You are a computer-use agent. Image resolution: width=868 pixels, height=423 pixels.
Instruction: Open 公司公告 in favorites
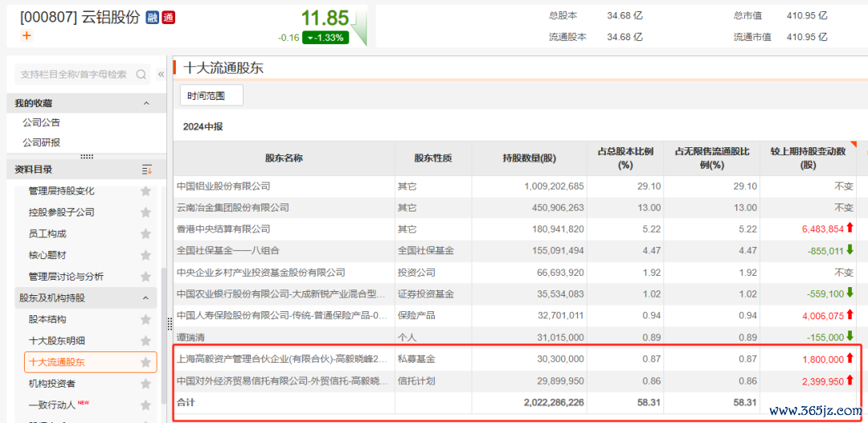42,122
